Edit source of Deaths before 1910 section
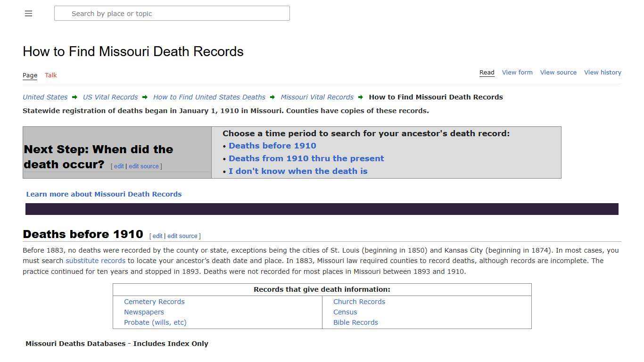 182,236
